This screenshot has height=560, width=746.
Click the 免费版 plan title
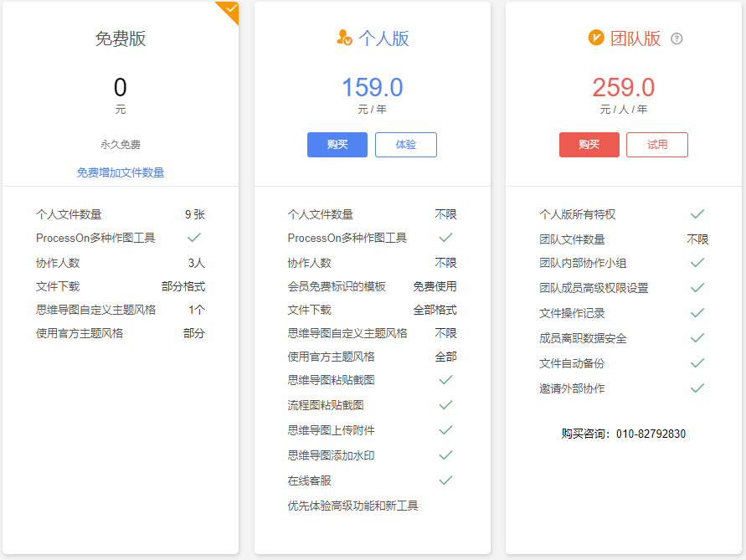point(121,39)
